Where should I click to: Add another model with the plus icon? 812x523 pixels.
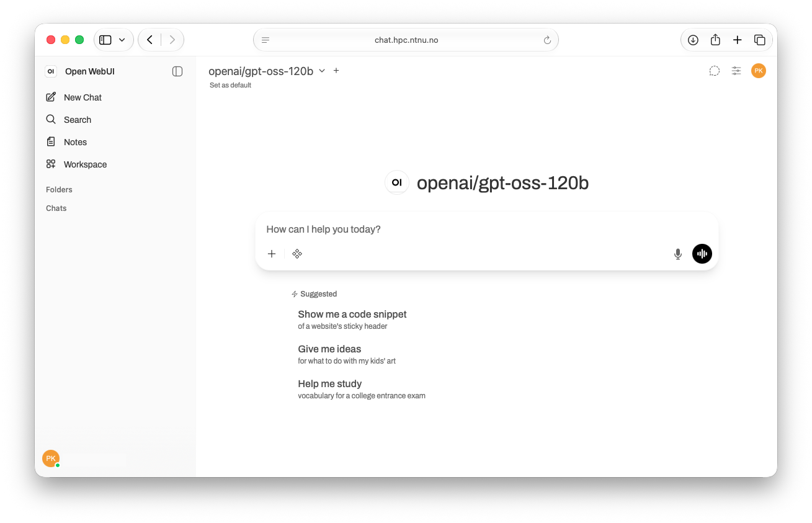[336, 71]
